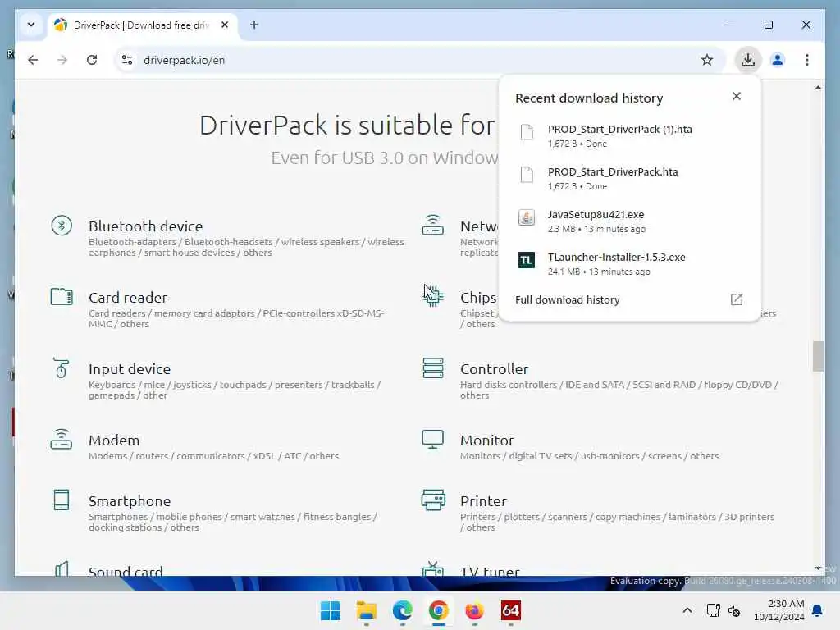840x630 pixels.
Task: Go back to the previous page
Action: [33, 60]
